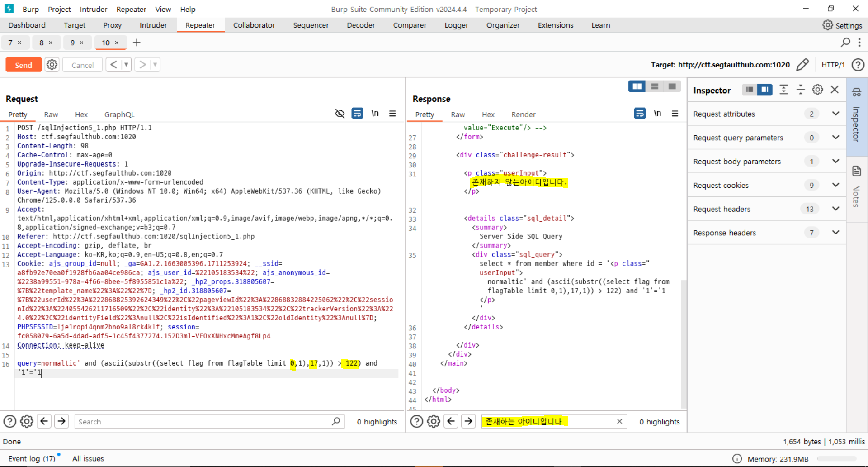Edit the target with the pencil icon
The height and width of the screenshot is (467, 868).
[x=802, y=65]
